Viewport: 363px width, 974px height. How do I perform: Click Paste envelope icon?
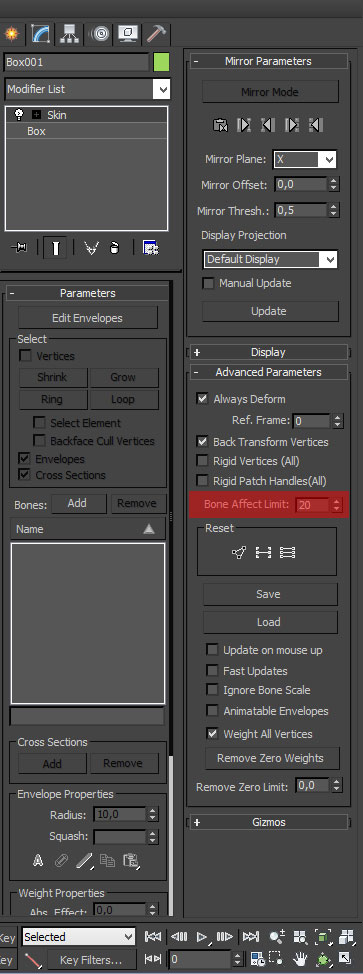tap(131, 861)
